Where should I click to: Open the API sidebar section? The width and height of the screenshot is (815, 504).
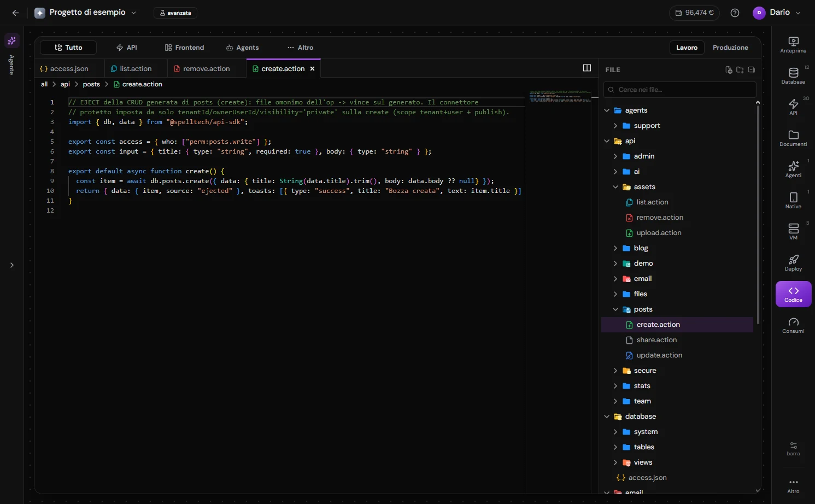[793, 107]
